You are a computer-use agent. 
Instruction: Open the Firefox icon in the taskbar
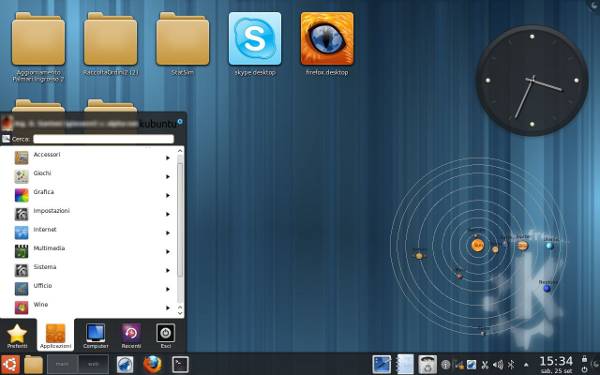[152, 364]
